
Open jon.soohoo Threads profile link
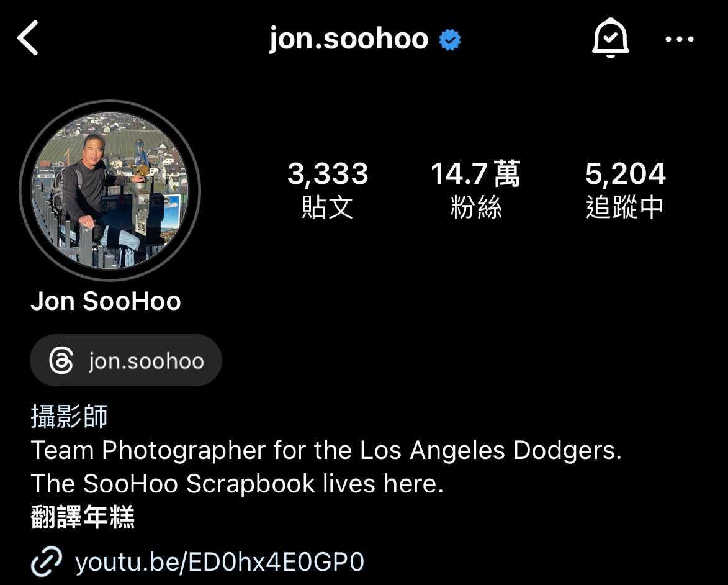point(126,360)
